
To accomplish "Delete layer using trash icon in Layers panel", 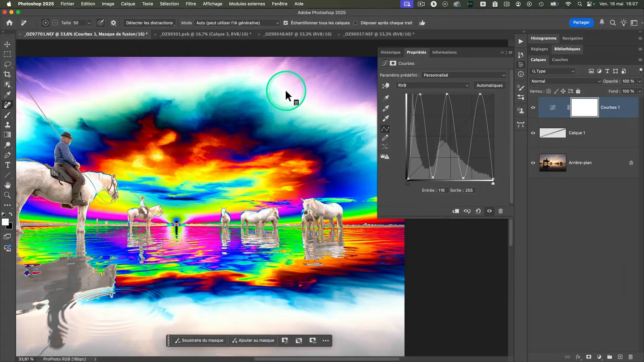I will click(631, 357).
